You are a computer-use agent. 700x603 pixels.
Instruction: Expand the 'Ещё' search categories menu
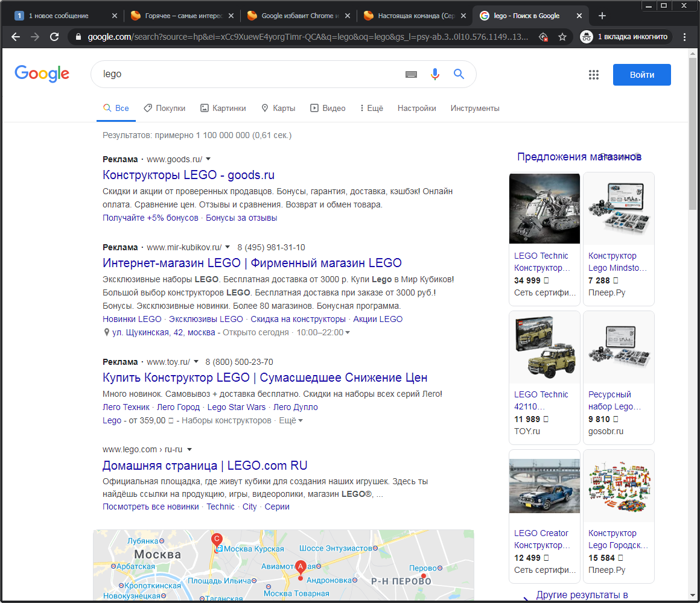372,109
